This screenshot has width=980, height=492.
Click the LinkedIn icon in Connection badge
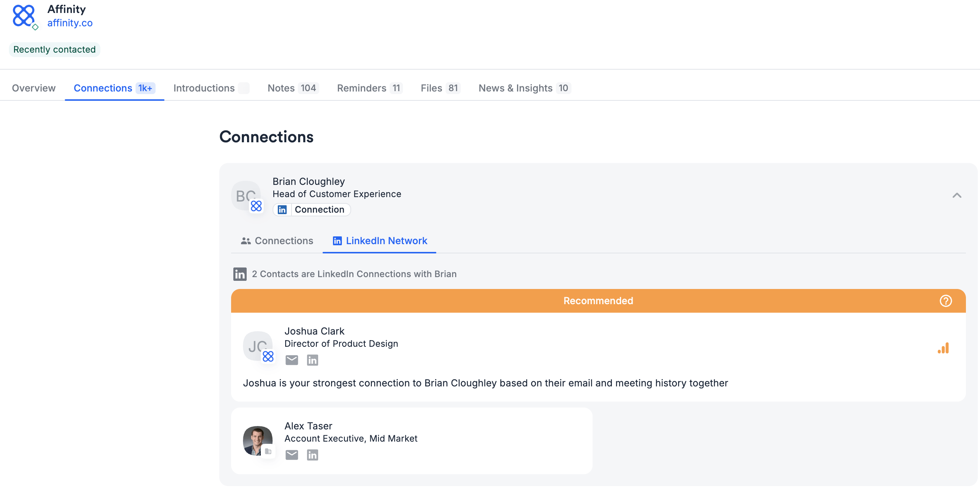[x=282, y=210]
